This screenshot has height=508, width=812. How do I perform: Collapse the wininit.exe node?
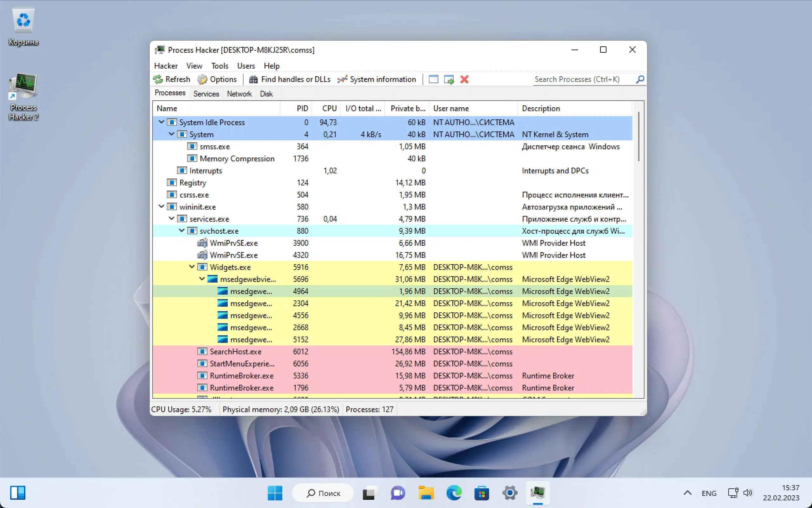point(161,206)
